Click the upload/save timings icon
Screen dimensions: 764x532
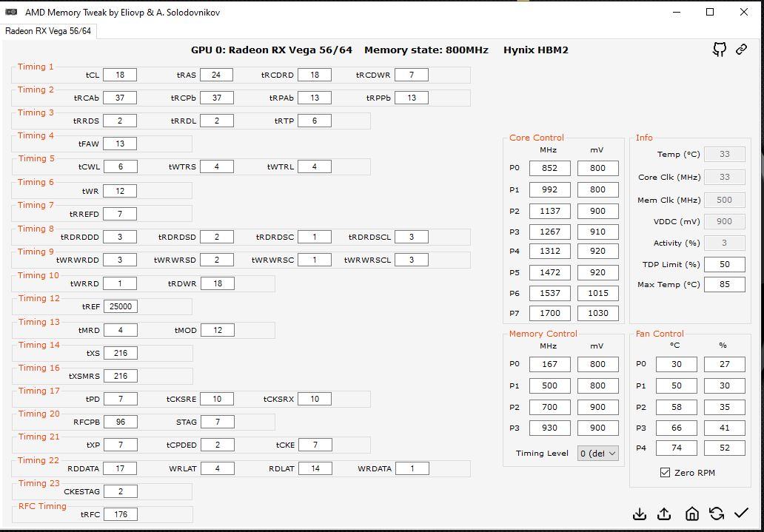coord(664,514)
